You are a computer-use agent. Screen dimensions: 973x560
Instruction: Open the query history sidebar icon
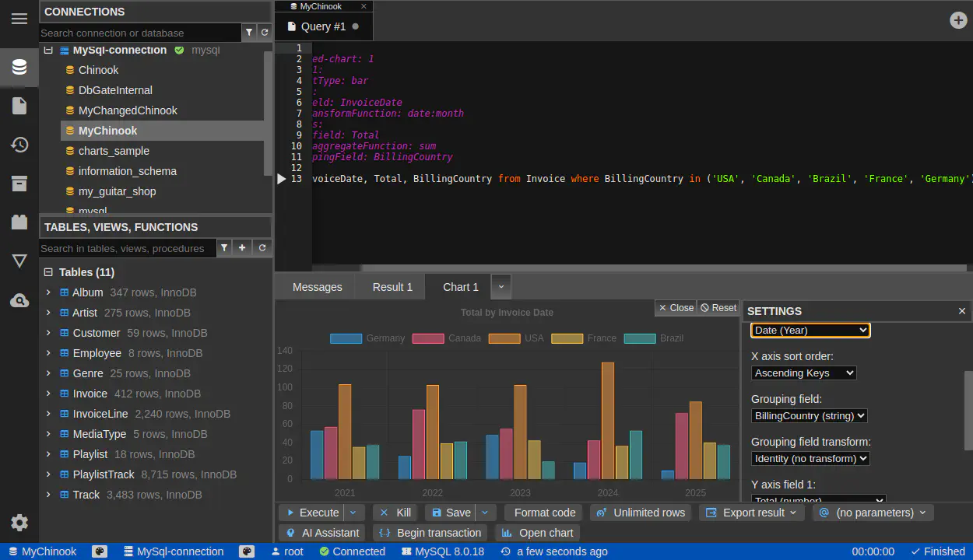(x=19, y=145)
